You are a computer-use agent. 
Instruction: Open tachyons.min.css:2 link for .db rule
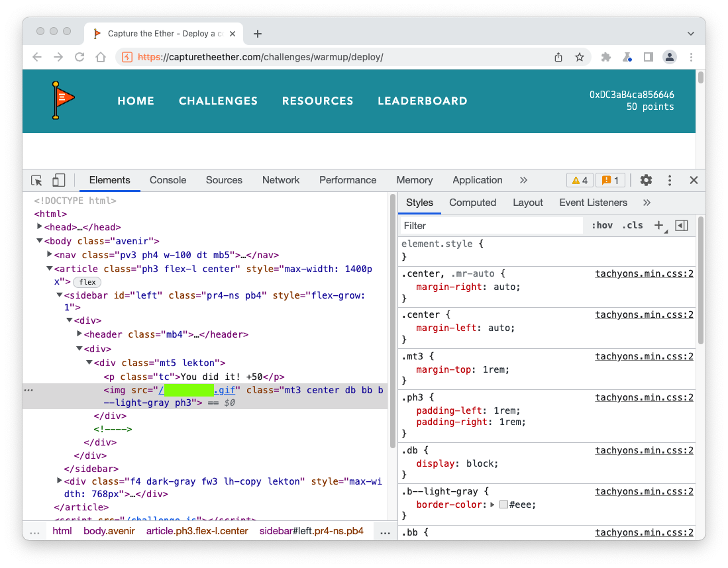[x=644, y=450]
